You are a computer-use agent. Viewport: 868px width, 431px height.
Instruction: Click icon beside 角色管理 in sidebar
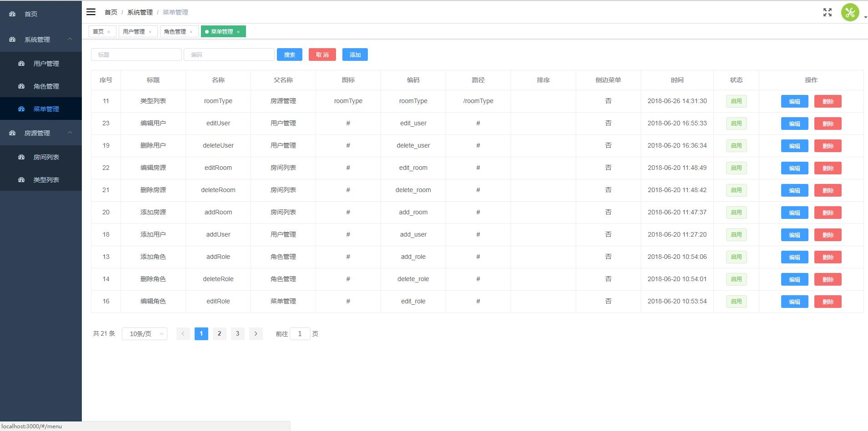[21, 86]
